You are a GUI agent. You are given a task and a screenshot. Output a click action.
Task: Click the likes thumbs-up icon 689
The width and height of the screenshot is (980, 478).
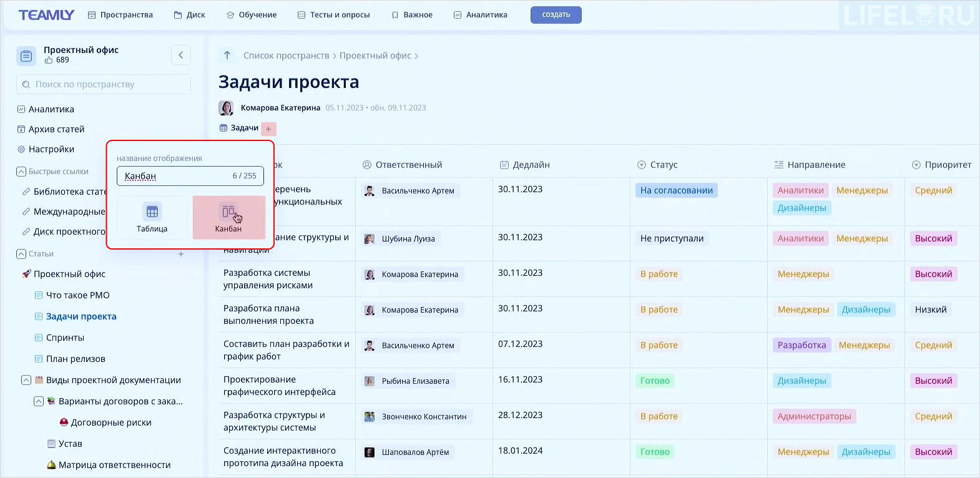coord(49,61)
